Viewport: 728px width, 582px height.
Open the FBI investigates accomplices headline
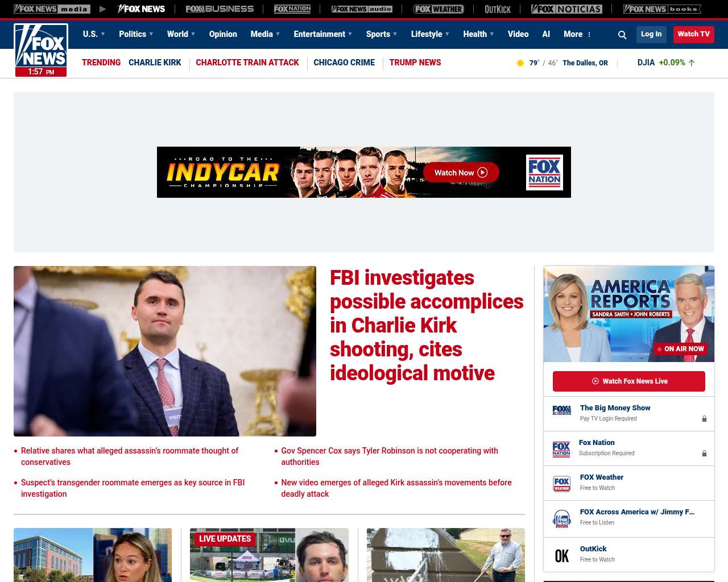click(427, 326)
